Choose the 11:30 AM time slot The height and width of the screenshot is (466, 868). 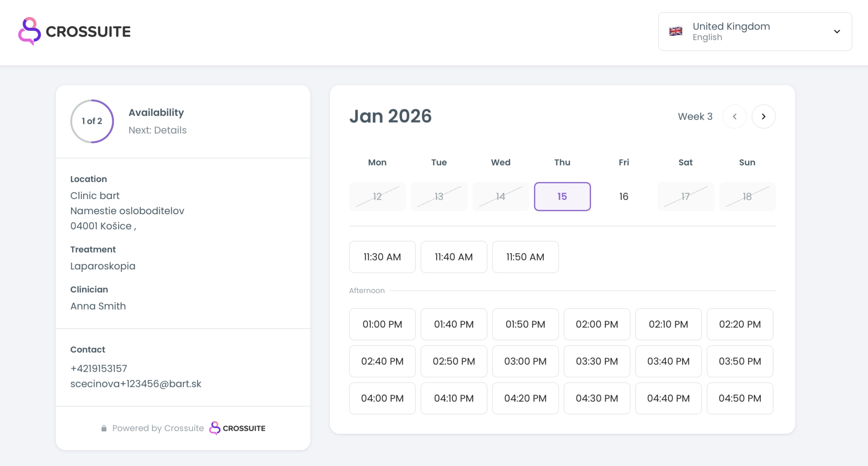382,257
